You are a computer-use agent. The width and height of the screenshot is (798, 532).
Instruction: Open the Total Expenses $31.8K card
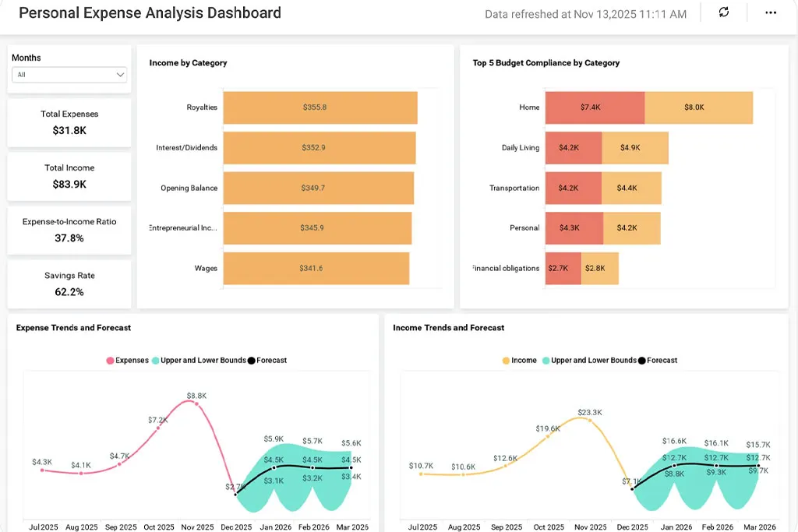(69, 122)
